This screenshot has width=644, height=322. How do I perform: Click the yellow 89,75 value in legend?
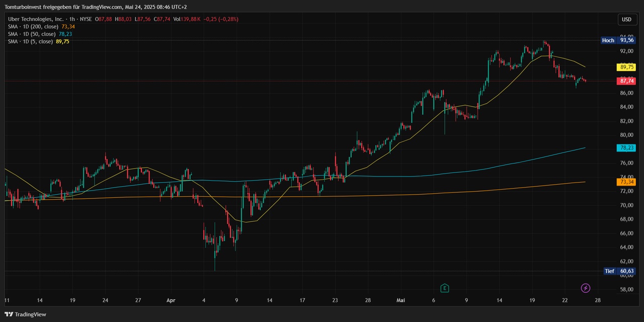point(62,41)
